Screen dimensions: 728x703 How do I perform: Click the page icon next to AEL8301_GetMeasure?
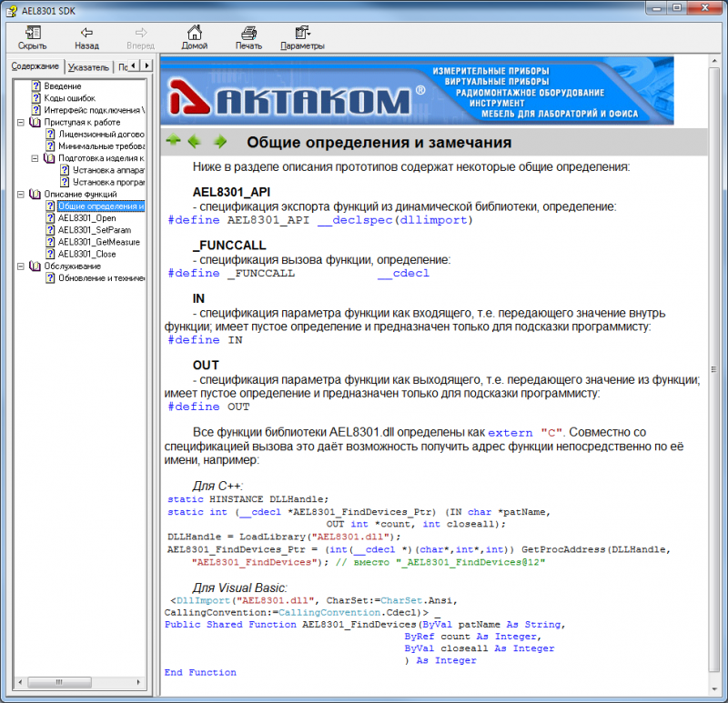click(51, 242)
